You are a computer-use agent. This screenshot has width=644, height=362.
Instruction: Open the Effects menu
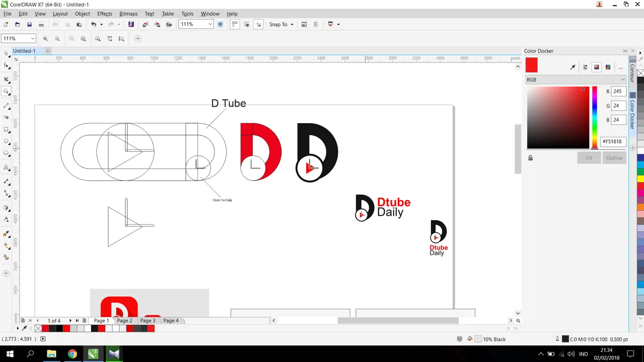[105, 14]
